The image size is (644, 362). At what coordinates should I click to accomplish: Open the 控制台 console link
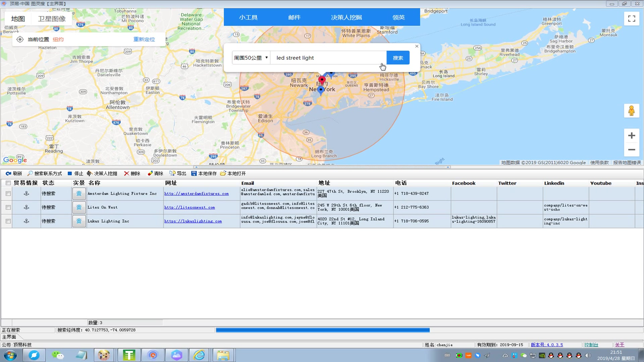(591, 345)
